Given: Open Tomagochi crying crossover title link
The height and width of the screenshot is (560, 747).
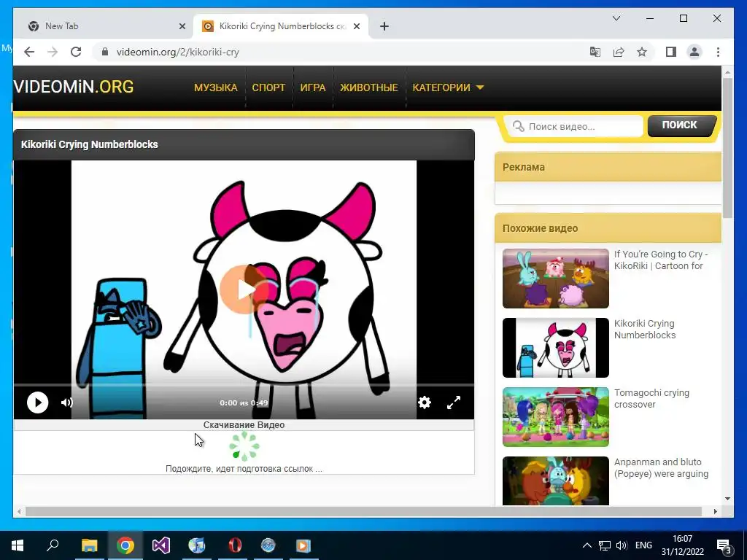Looking at the screenshot, I should pyautogui.click(x=651, y=399).
